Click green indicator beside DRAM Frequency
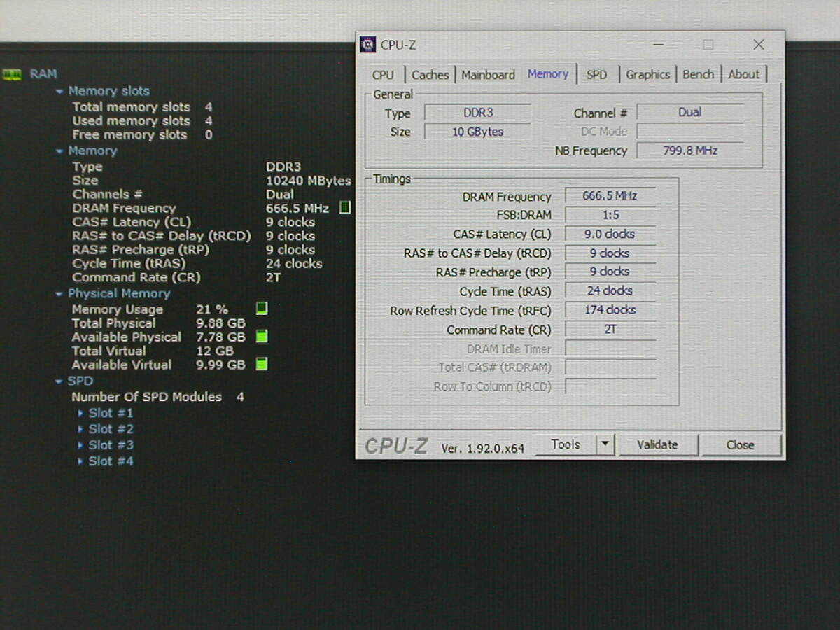 344,208
